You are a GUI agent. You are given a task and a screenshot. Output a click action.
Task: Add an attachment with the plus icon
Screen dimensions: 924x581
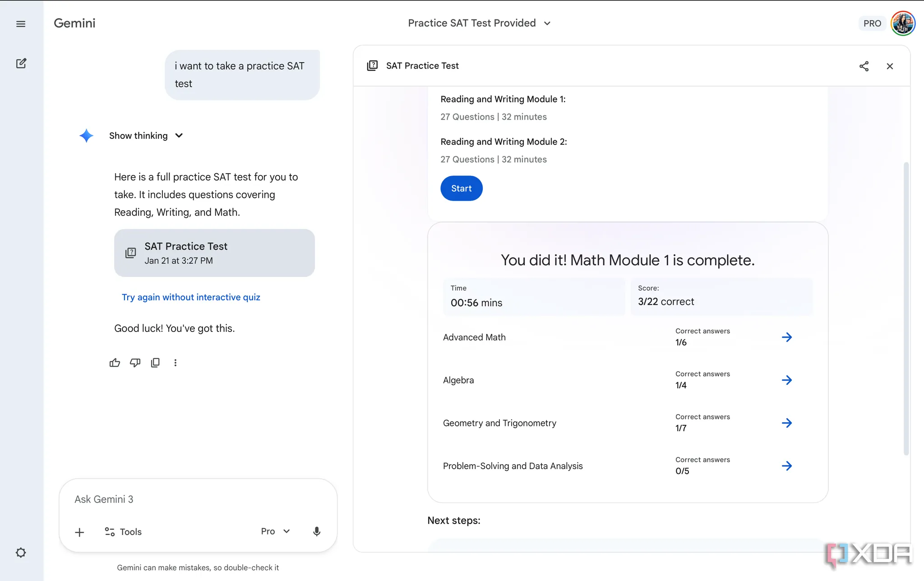tap(79, 532)
